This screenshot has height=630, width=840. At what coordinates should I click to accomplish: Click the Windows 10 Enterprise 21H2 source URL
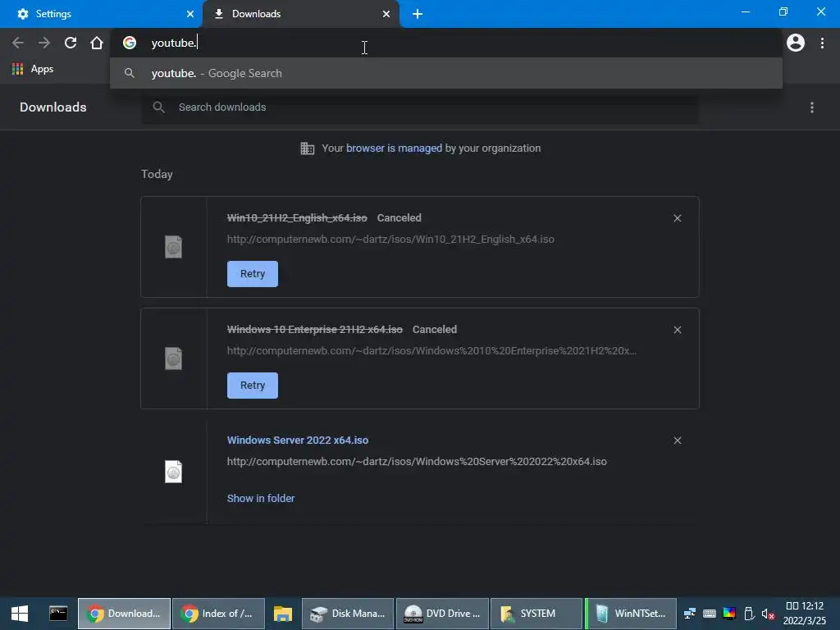pos(431,350)
